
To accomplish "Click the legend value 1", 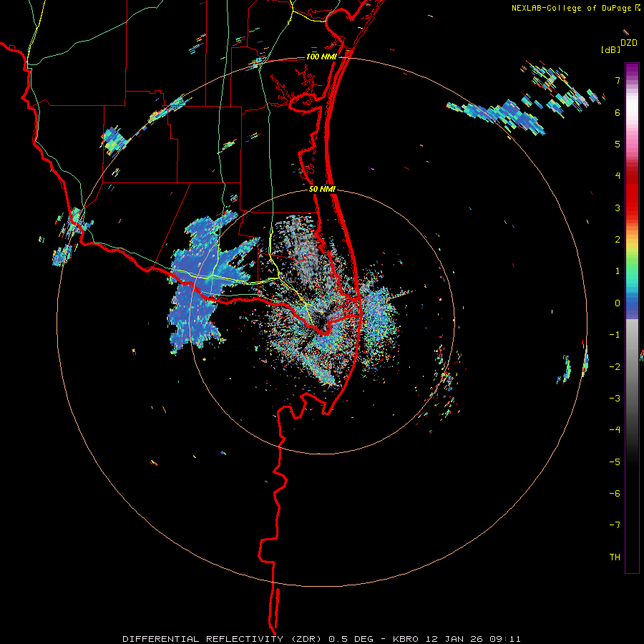I will point(618,271).
